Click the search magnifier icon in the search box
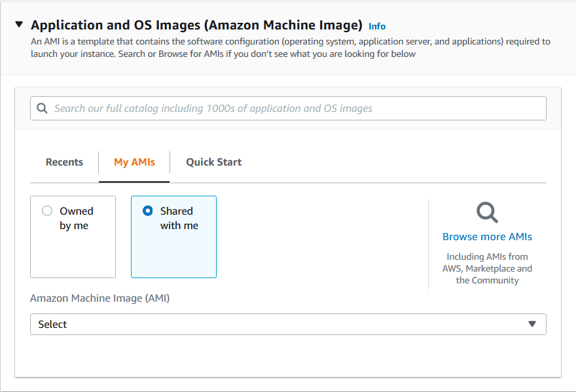 point(43,109)
